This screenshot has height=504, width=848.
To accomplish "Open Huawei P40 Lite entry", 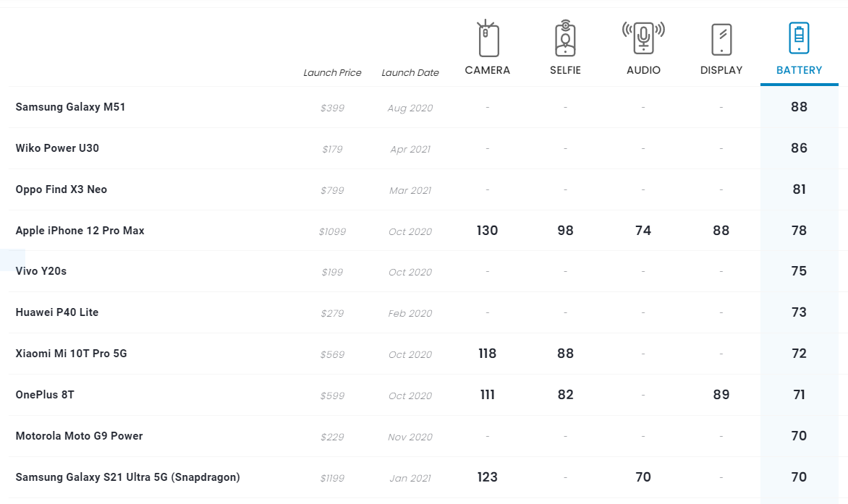I will 57,312.
